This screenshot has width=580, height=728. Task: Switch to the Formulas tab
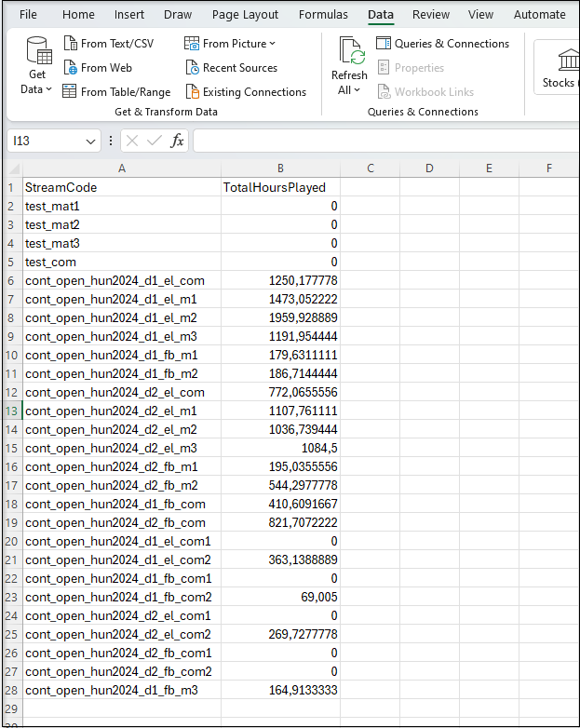323,15
